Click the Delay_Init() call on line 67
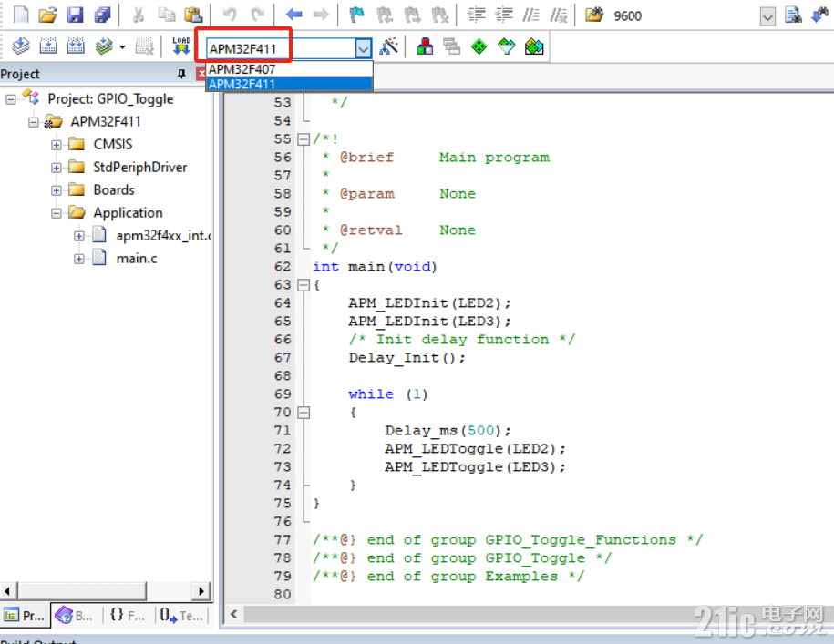The width and height of the screenshot is (834, 644). click(407, 358)
